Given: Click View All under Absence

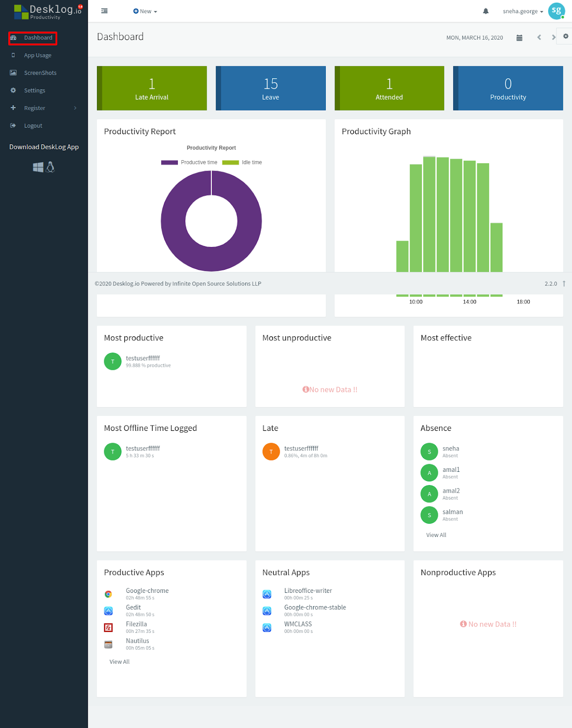Looking at the screenshot, I should pos(436,535).
